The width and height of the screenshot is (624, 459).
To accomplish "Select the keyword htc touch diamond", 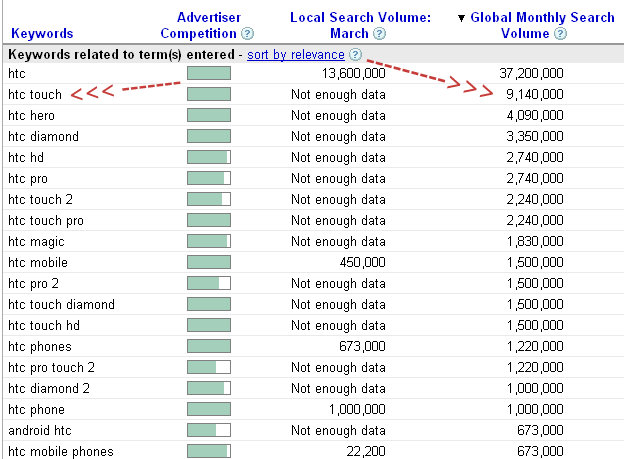I will pos(61,305).
